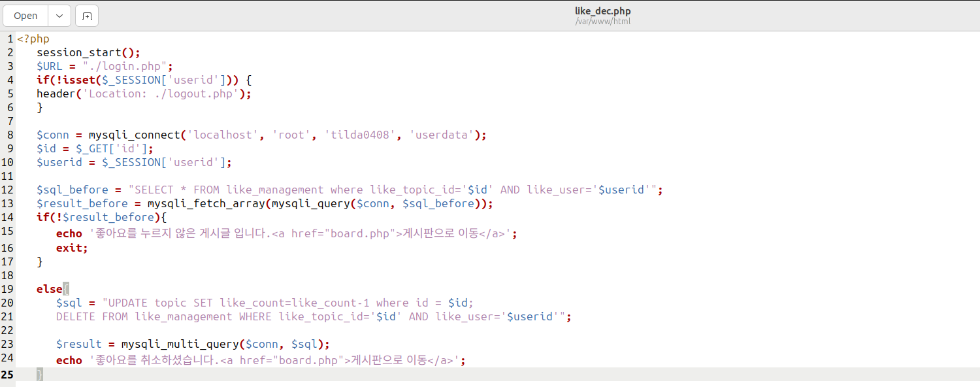Click mysqli_multi_query on line 23
The height and width of the screenshot is (387, 980).
pos(180,344)
